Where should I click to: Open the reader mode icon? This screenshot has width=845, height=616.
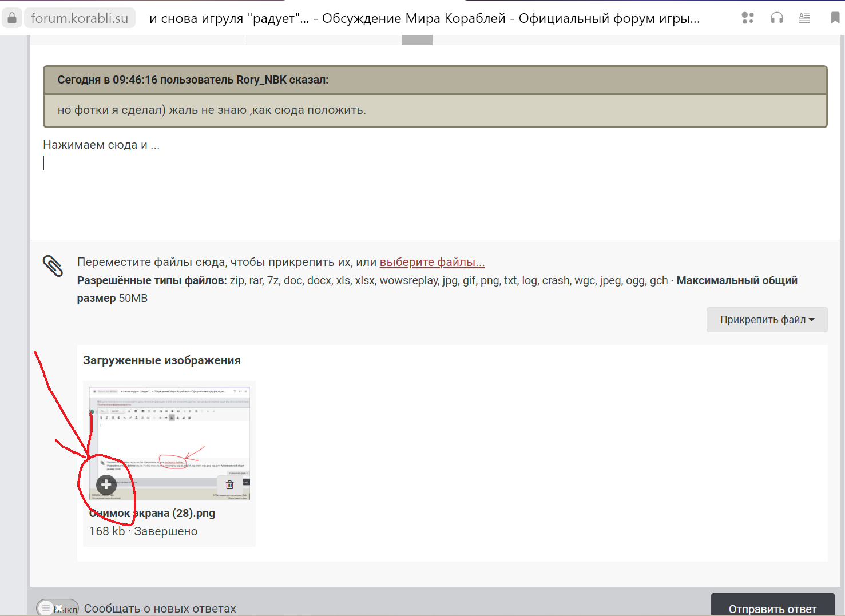pos(804,18)
